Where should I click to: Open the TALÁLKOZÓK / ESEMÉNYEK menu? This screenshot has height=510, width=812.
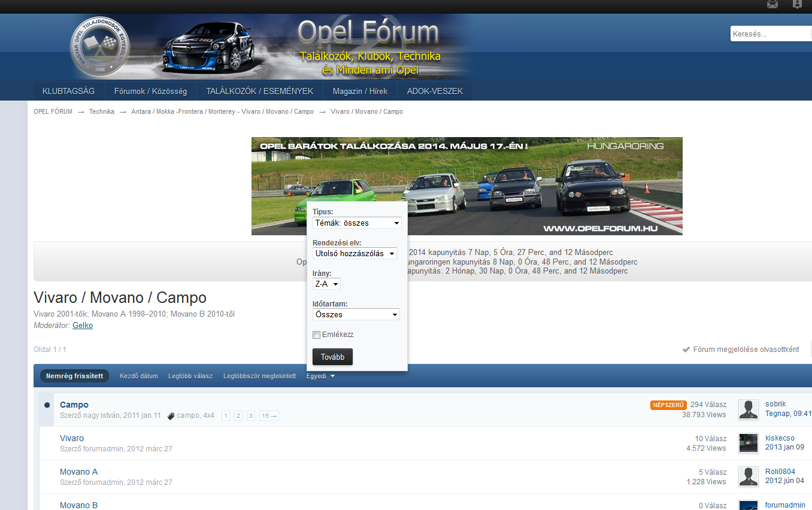click(260, 91)
